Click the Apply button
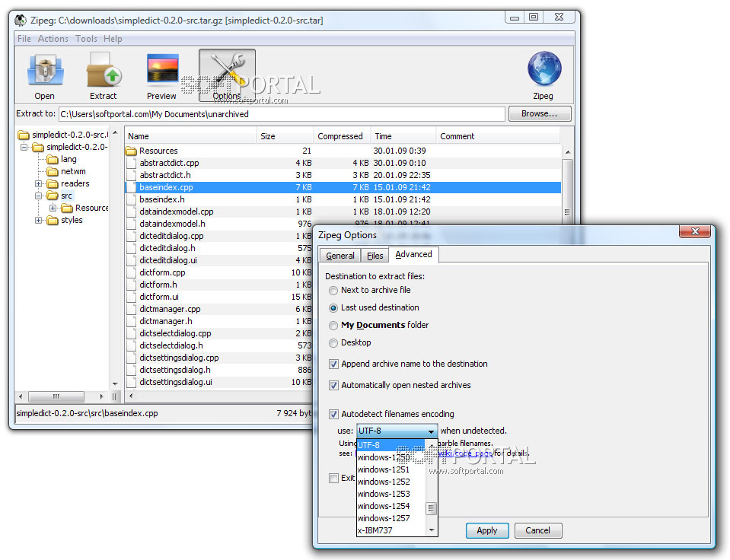The height and width of the screenshot is (560, 730). (x=487, y=530)
